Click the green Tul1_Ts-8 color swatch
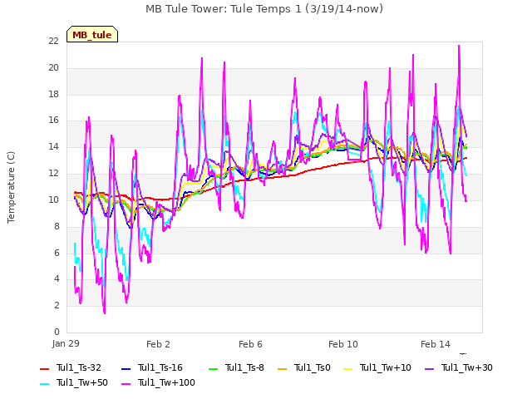The image size is (532, 399). coord(213,369)
